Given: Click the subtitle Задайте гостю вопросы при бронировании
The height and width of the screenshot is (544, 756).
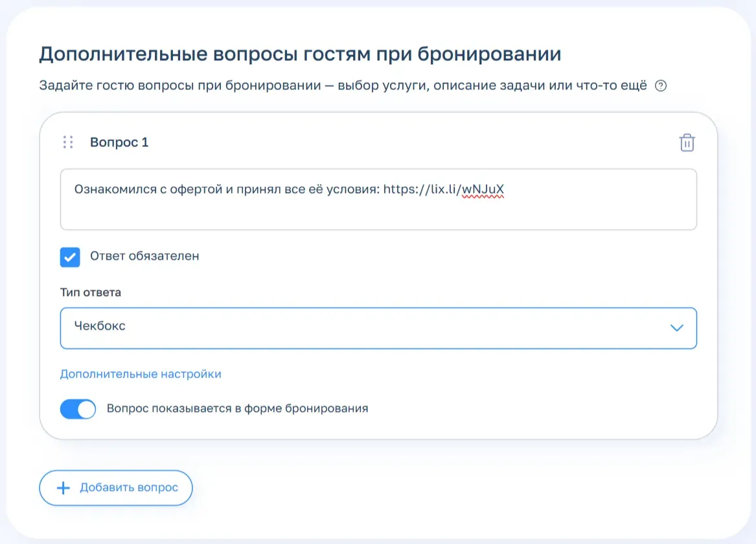Looking at the screenshot, I should tap(180, 85).
